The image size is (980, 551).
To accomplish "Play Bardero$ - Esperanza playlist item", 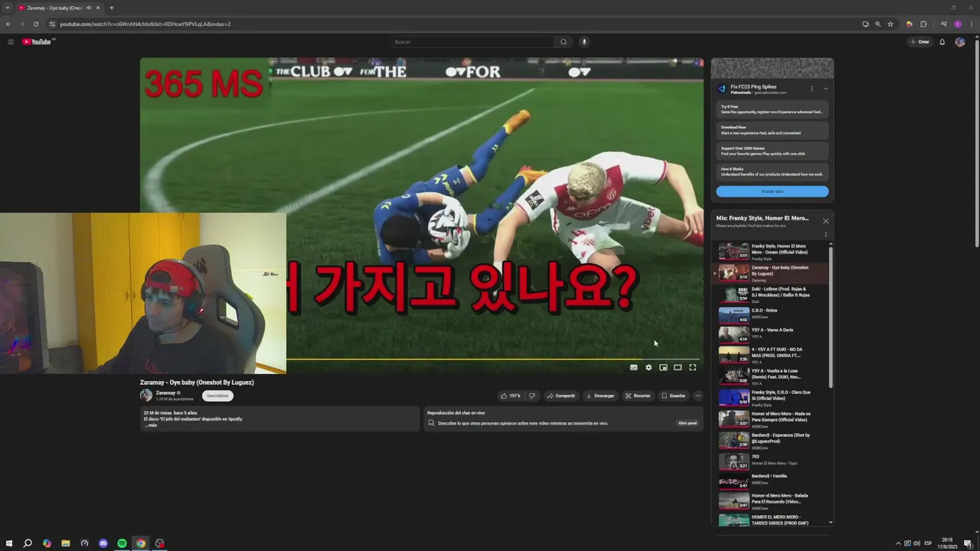I will pos(771,440).
